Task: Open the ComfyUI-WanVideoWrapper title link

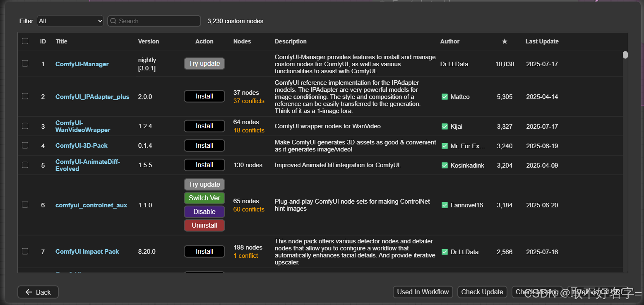Action: click(83, 126)
